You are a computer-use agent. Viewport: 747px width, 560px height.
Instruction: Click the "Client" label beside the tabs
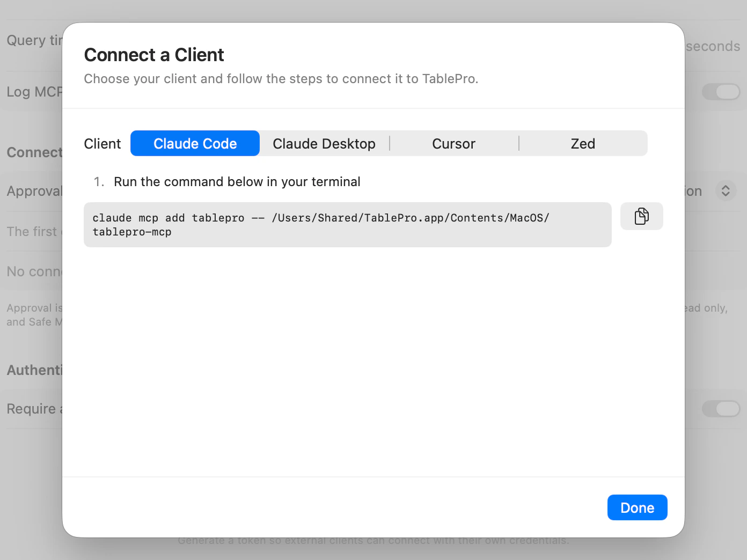click(x=102, y=144)
